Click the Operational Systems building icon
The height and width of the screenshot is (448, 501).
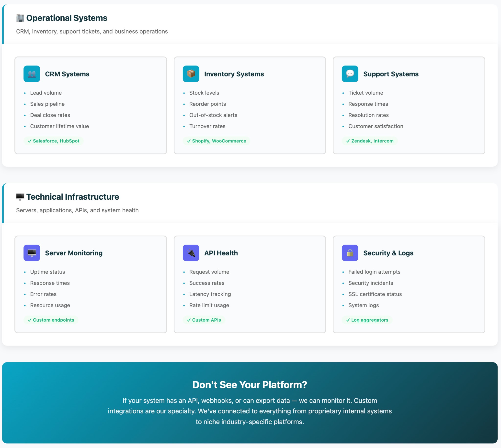point(20,18)
